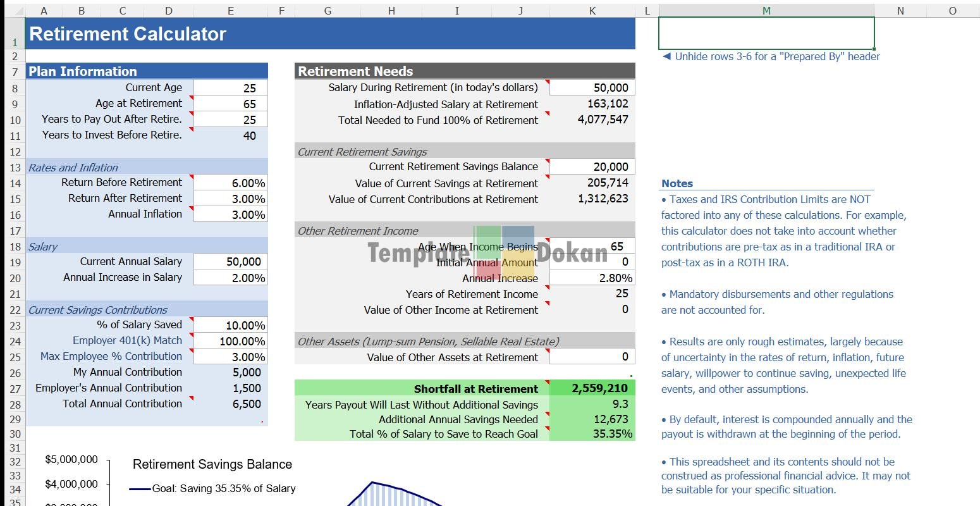Click row 13 header
Screen dimensions: 980x506
[15, 168]
